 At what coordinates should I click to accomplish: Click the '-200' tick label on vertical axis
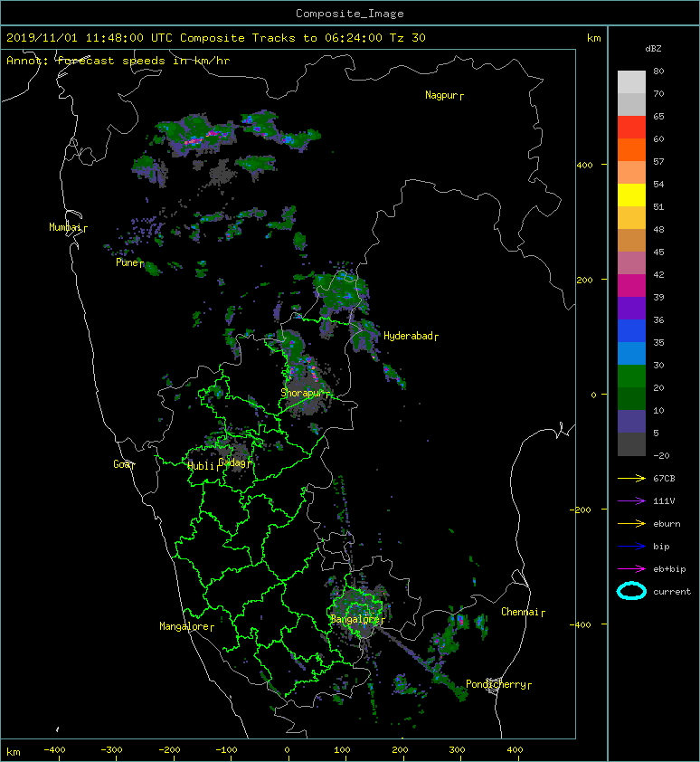pos(582,510)
